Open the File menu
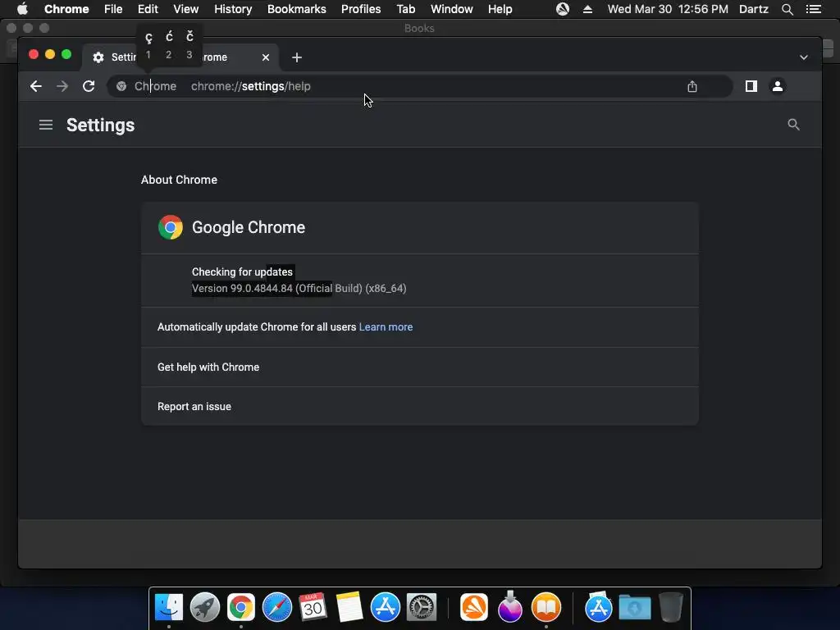This screenshot has width=840, height=630. pyautogui.click(x=113, y=9)
